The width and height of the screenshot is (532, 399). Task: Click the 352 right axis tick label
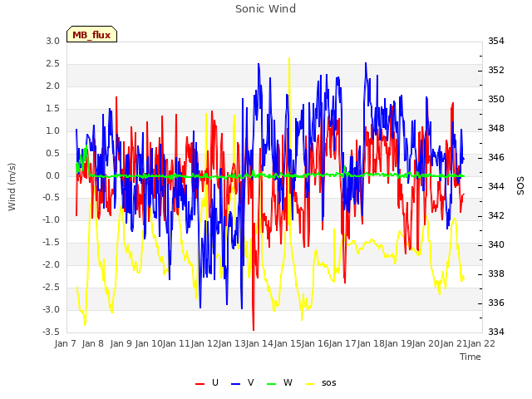pyautogui.click(x=496, y=70)
